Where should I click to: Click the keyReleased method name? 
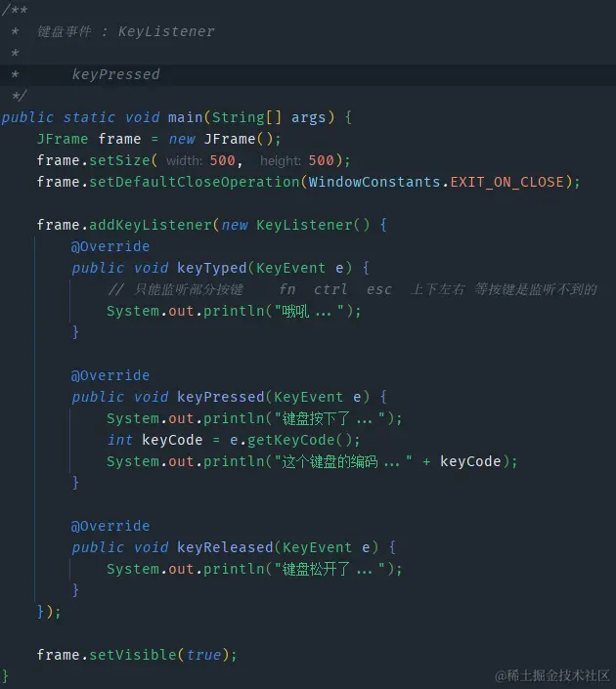(225, 547)
